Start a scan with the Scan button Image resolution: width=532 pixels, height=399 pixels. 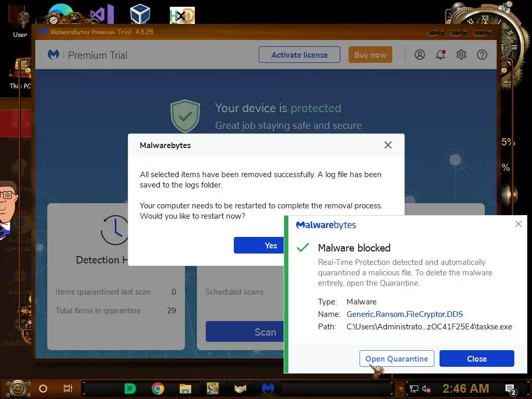[245, 332]
